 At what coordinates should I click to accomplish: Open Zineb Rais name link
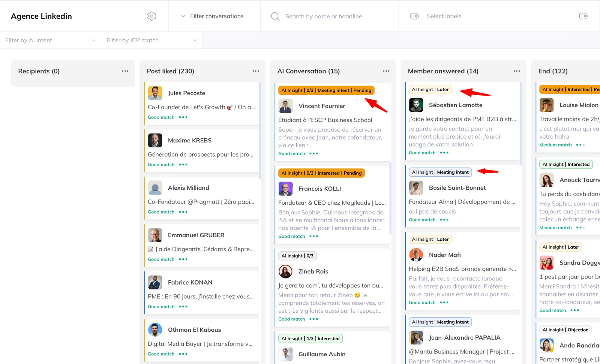click(313, 271)
